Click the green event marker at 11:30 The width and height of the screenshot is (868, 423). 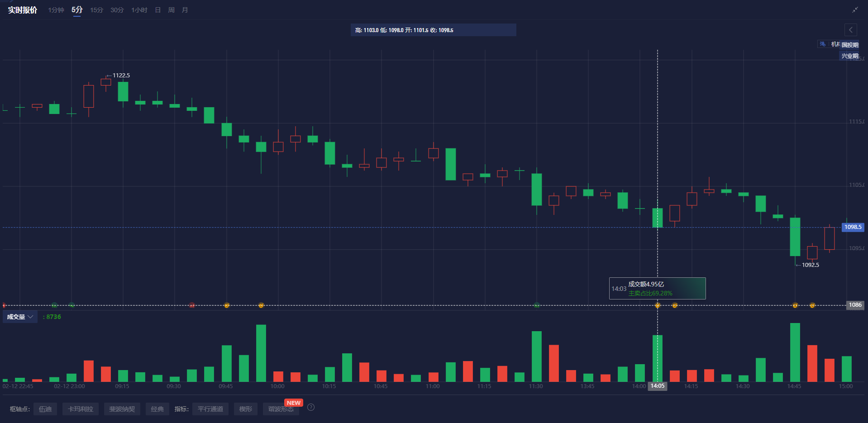(537, 305)
